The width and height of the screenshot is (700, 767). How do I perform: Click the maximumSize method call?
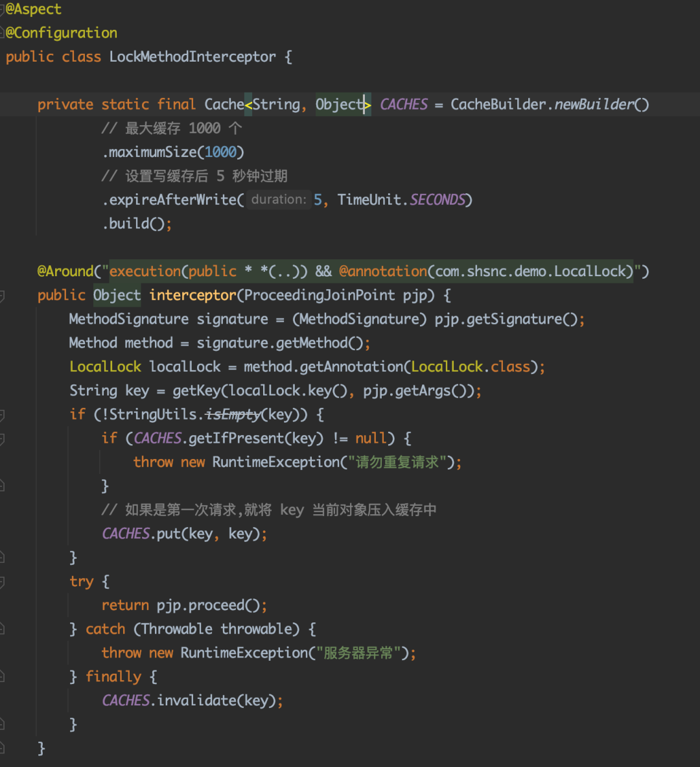pos(152,152)
